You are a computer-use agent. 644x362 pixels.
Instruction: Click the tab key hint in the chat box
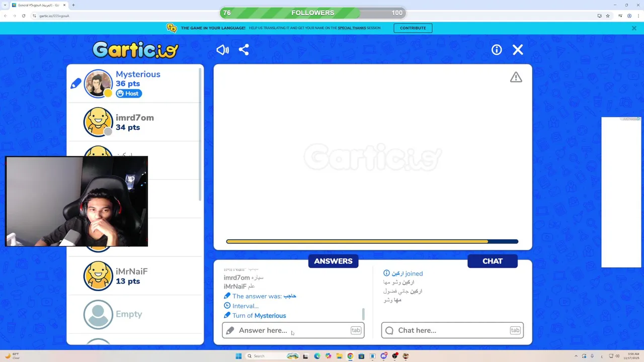[515, 330]
